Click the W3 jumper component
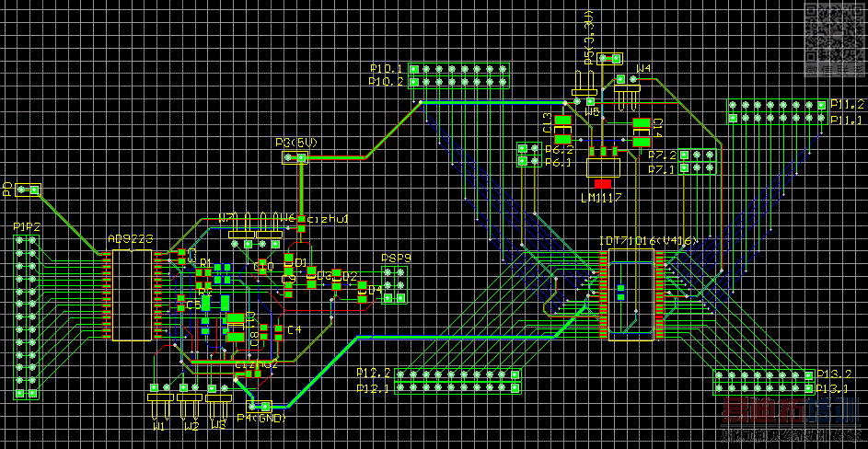This screenshot has width=868, height=449. 219,401
